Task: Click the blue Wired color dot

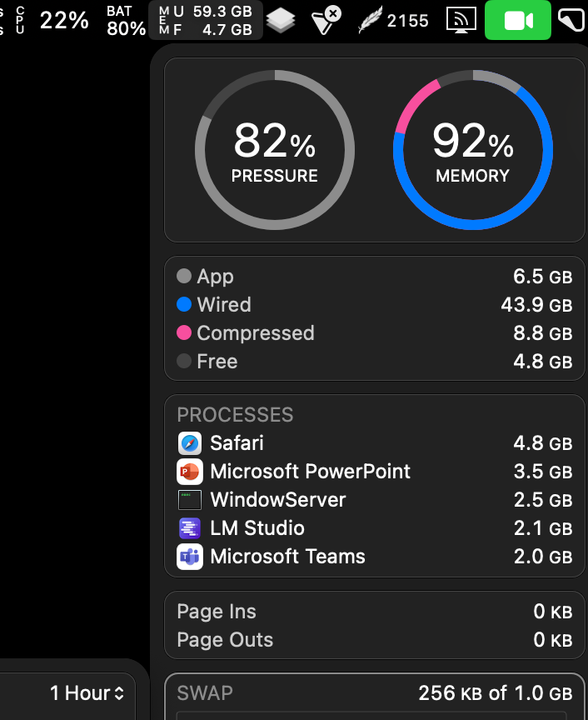Action: click(x=184, y=305)
